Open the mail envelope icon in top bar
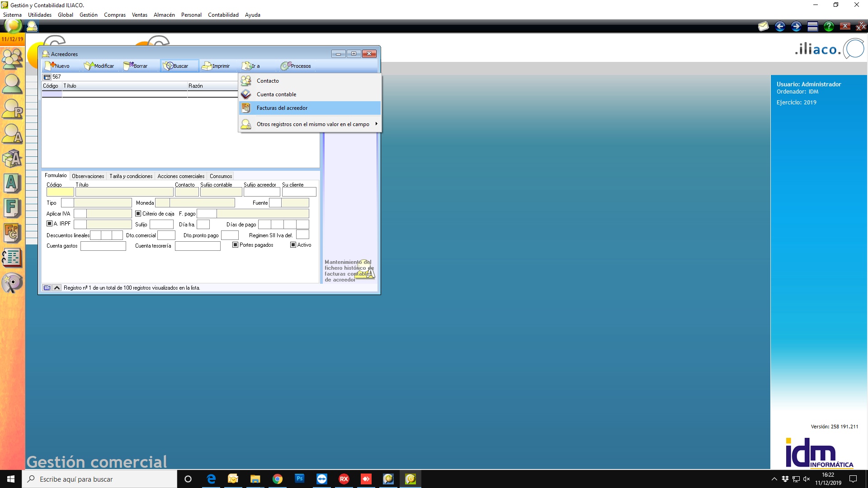 click(x=764, y=27)
